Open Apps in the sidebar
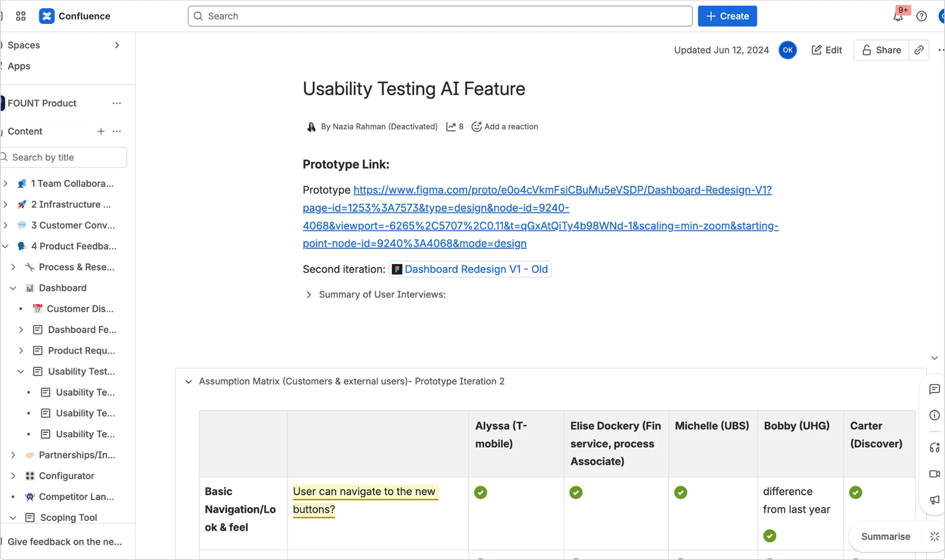 [19, 66]
